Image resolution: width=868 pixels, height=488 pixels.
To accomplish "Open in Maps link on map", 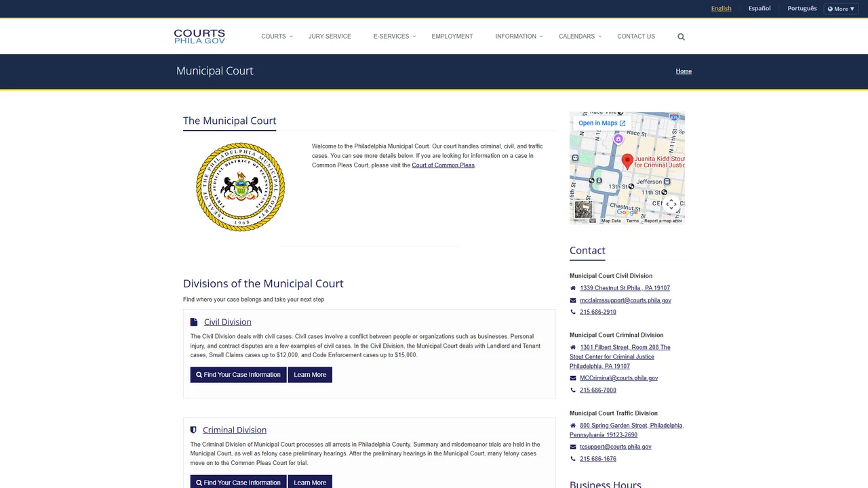I will pos(602,123).
